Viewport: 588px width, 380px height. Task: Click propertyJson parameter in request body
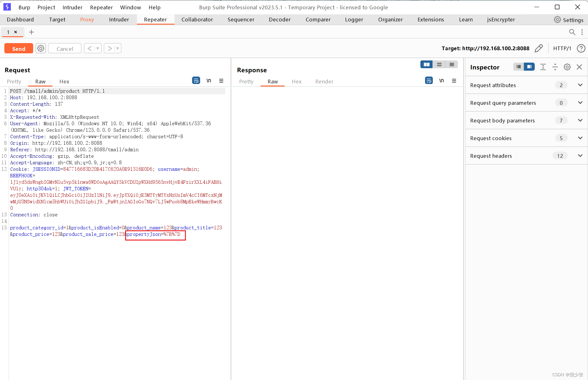(x=154, y=234)
